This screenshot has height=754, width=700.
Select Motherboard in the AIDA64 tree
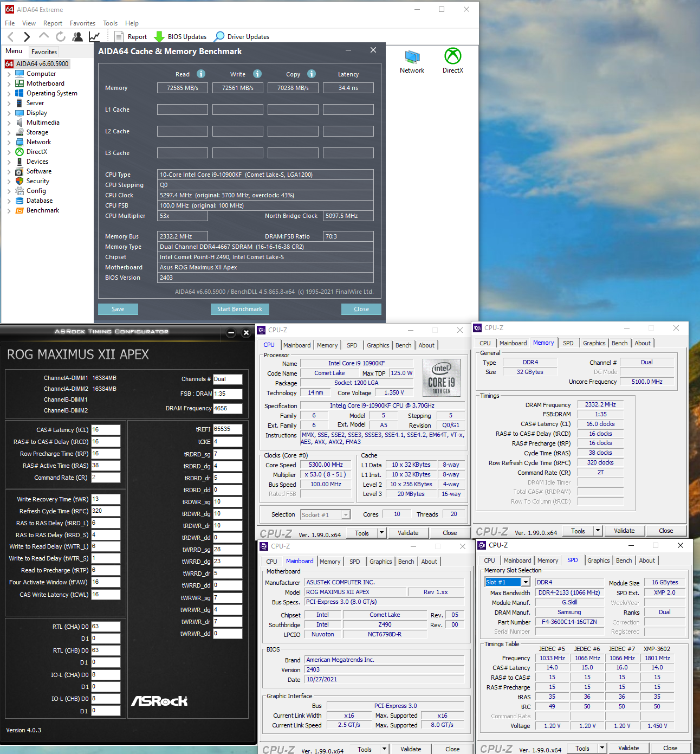[x=45, y=83]
